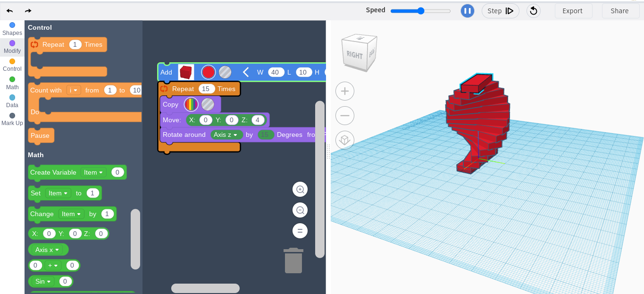Edit Move Y value 0
Image resolution: width=644 pixels, height=294 pixels.
tap(232, 120)
